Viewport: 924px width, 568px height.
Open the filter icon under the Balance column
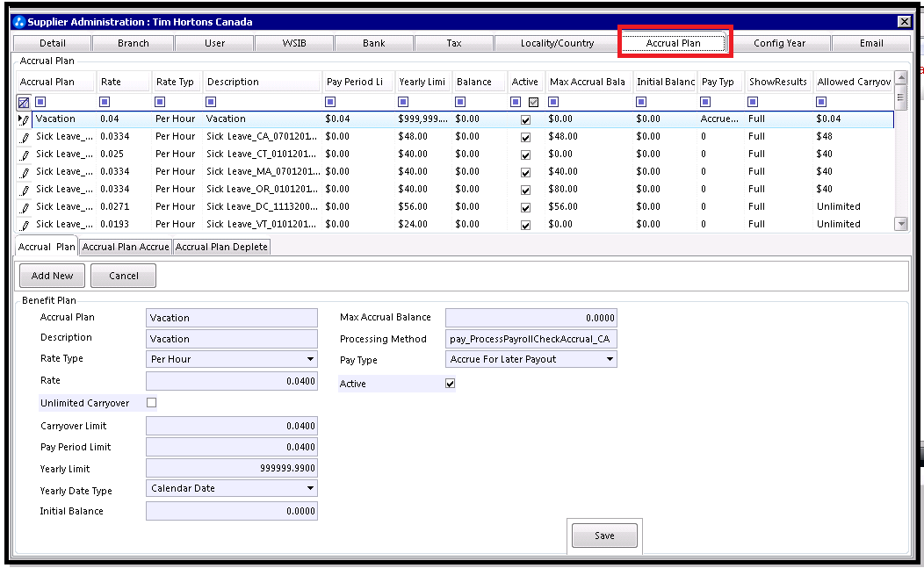click(461, 102)
